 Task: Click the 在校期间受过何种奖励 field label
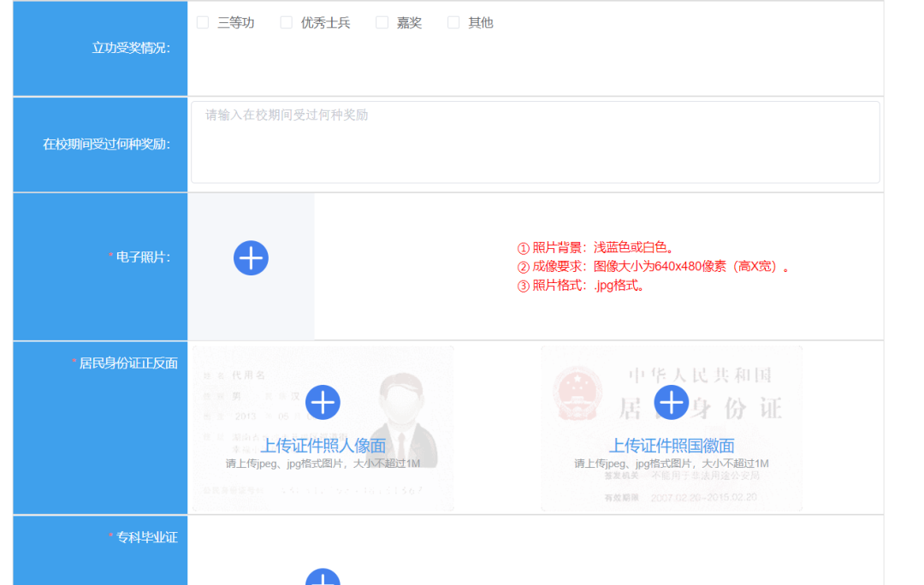coord(107,144)
